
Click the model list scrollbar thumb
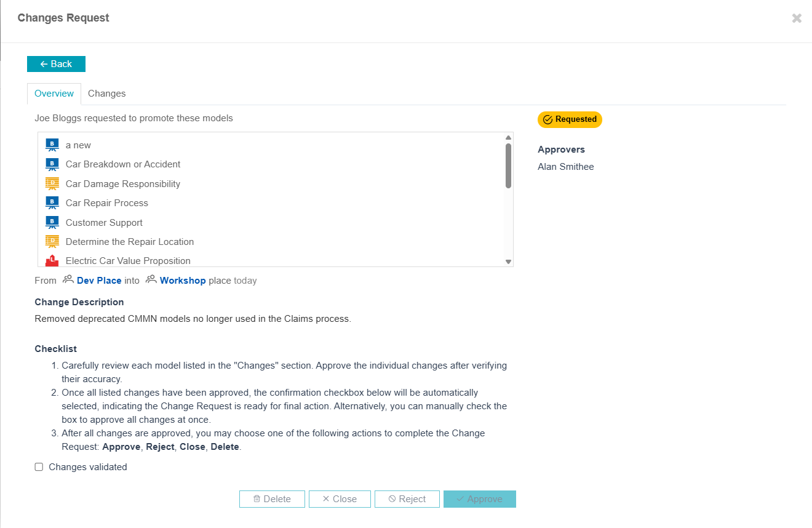[x=508, y=165]
